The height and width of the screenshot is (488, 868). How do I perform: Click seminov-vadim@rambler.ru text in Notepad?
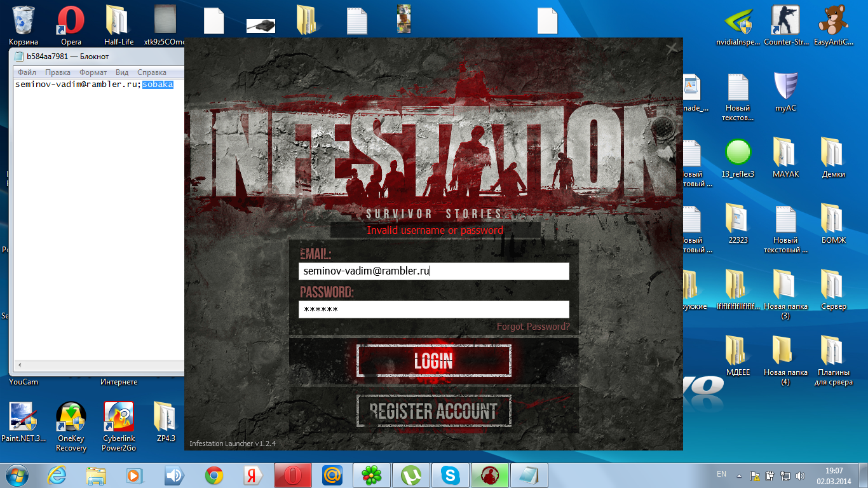76,85
